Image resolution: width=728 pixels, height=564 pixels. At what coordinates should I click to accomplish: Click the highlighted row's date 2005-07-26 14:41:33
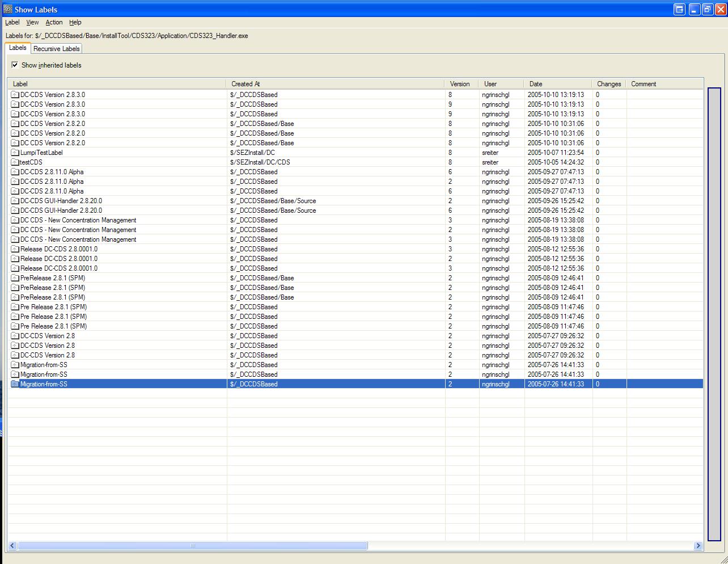[x=556, y=384]
